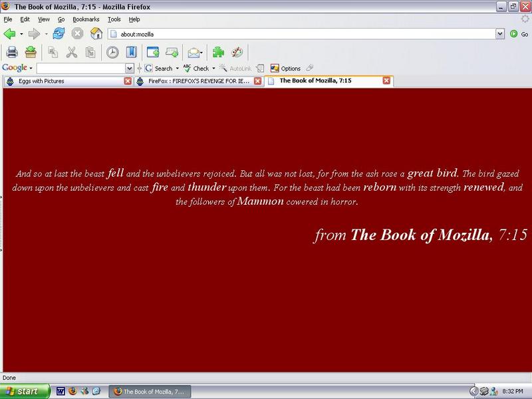The image size is (532, 399).
Task: Go to the Home page icon
Action: point(96,34)
